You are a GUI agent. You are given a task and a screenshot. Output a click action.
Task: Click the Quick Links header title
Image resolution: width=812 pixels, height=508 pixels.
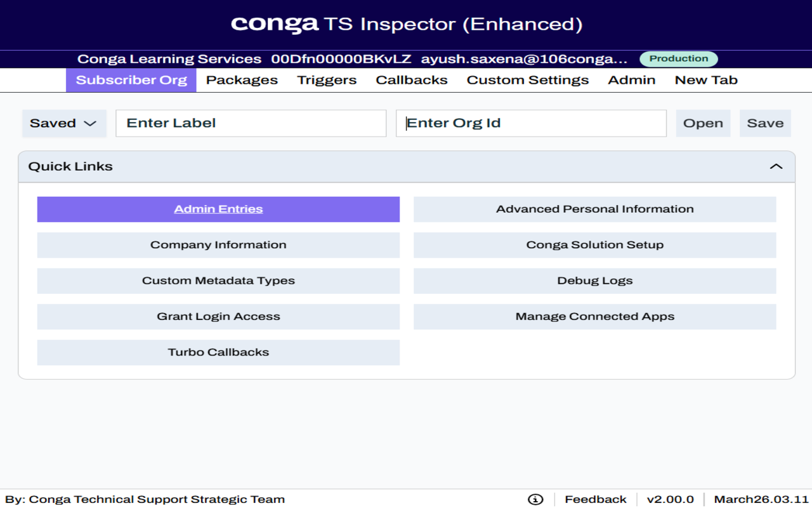[x=70, y=166]
